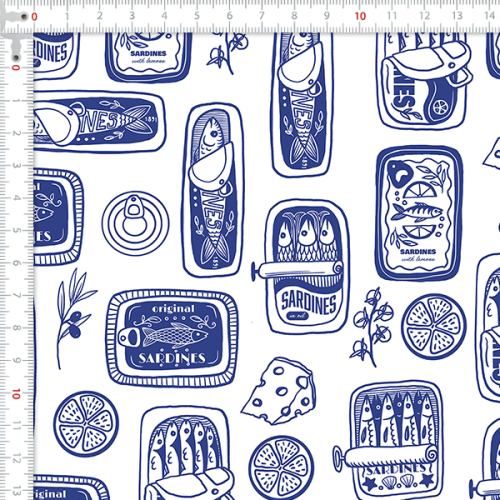
Task: Click the roll-up key on the 'in oil' tin
Action: coord(297,269)
